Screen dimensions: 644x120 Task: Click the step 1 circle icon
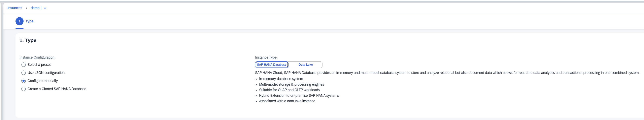(20, 21)
